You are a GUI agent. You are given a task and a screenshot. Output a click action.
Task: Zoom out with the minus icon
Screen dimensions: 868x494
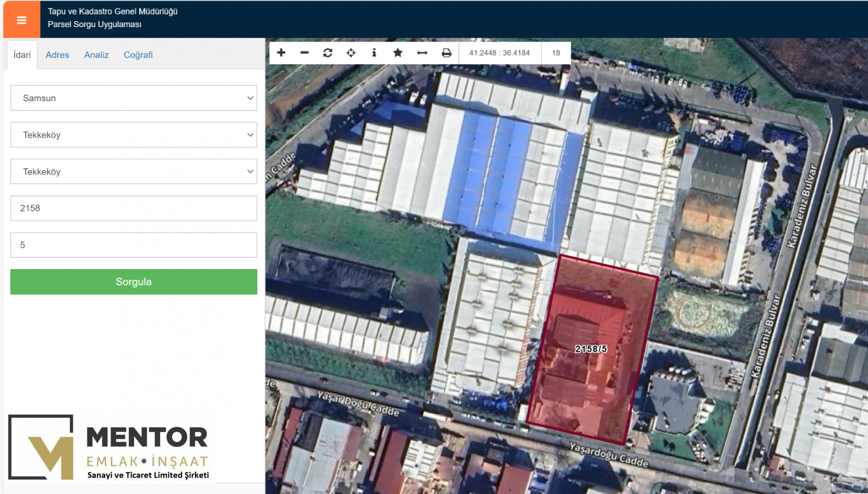coord(304,52)
